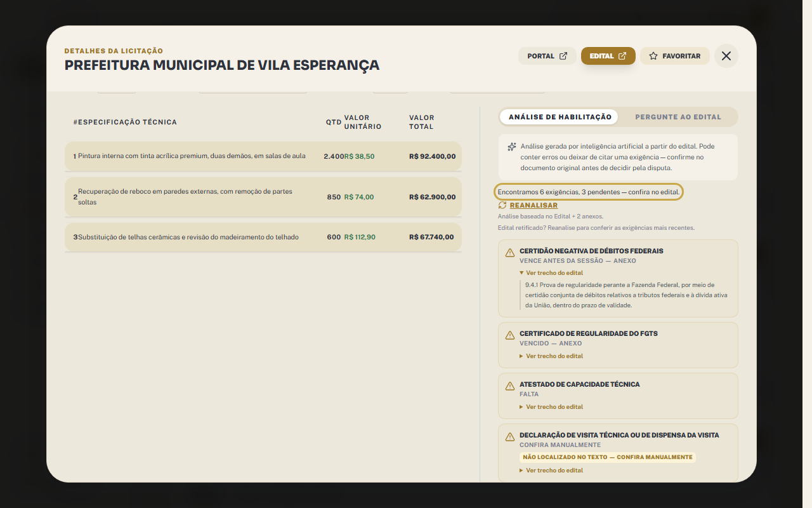Click the Valor Unitário column header

(363, 122)
